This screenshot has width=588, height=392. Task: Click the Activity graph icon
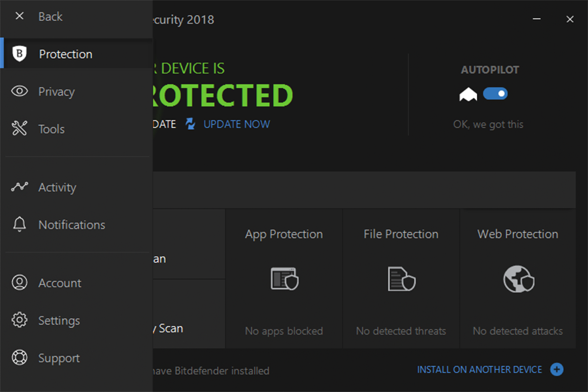20,186
